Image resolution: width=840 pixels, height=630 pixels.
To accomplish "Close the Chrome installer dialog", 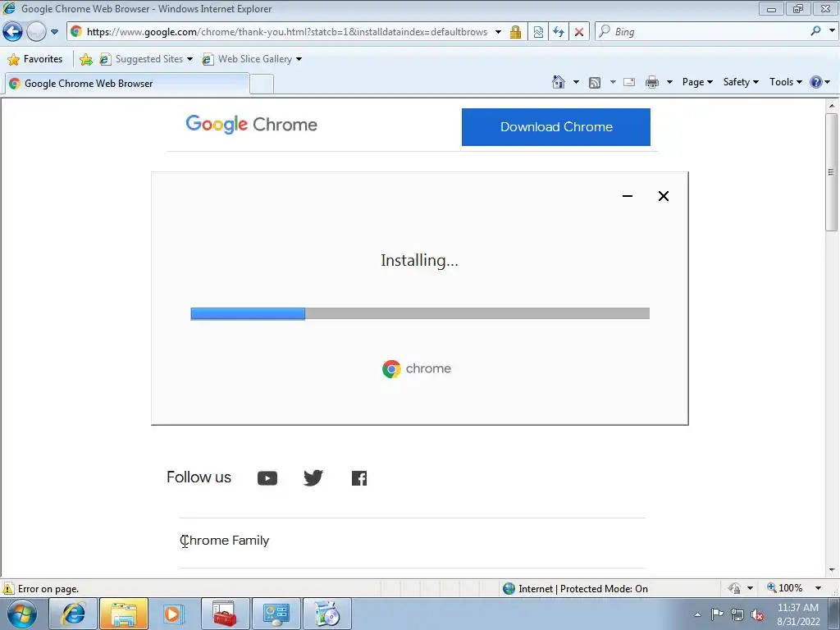I will point(663,196).
